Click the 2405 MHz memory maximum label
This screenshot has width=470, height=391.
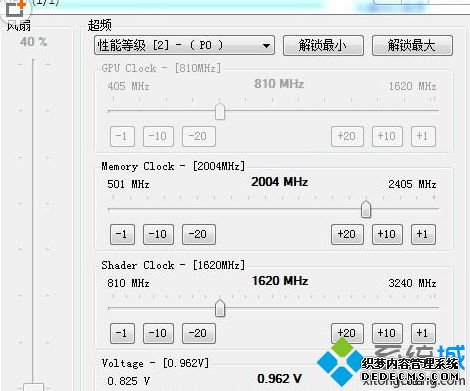(x=412, y=184)
